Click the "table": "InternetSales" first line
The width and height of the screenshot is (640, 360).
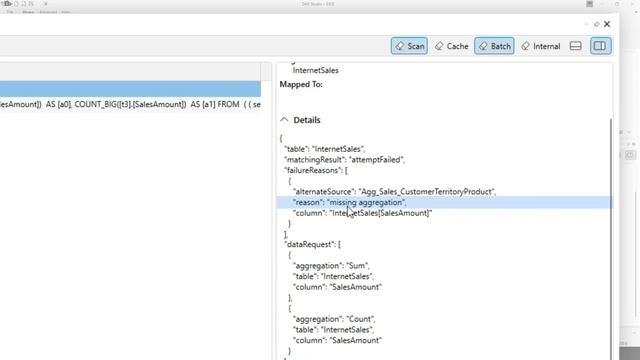324,149
